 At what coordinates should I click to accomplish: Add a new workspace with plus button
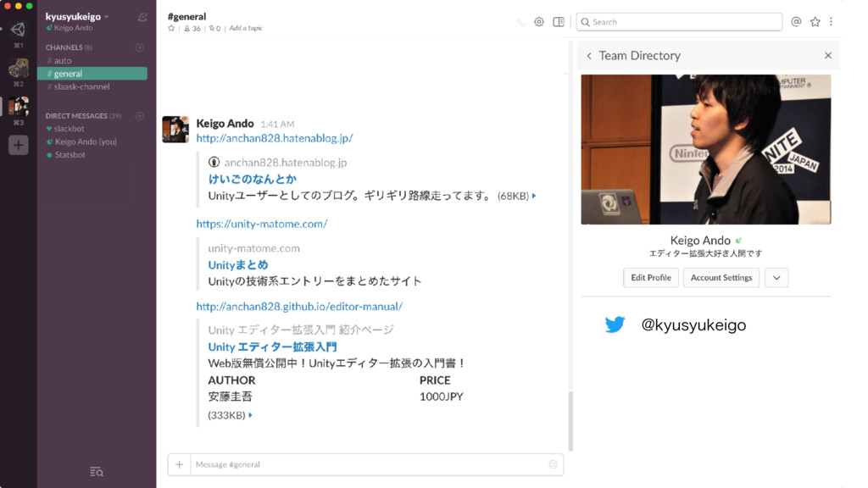coord(19,145)
